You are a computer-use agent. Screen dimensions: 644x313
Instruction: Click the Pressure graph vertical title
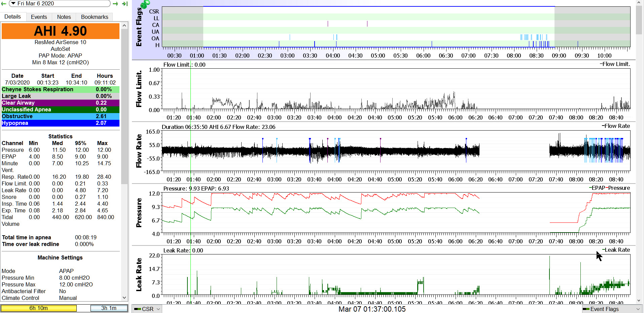pyautogui.click(x=139, y=213)
